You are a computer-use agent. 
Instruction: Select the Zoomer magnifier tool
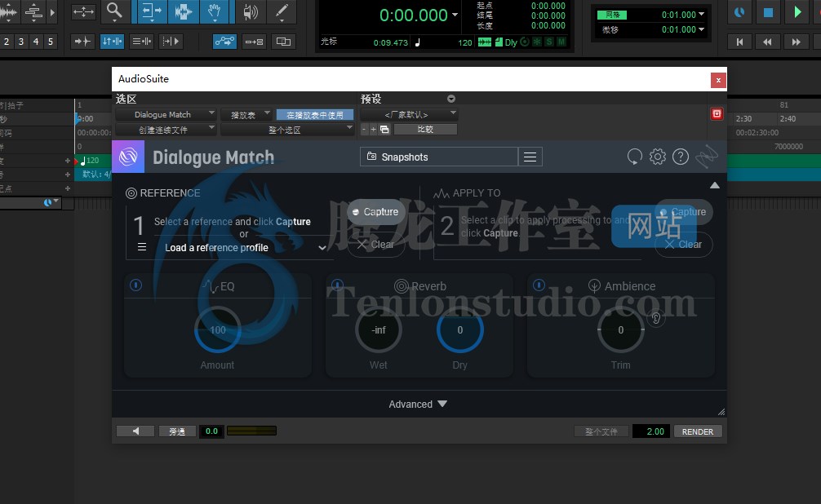point(114,11)
